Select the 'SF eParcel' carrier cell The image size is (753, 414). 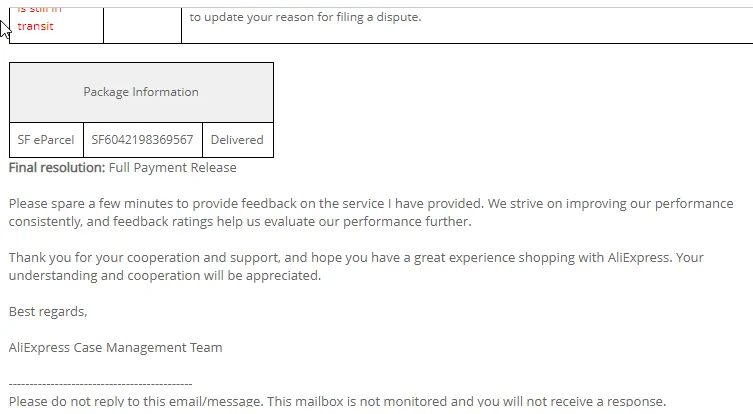(x=46, y=140)
